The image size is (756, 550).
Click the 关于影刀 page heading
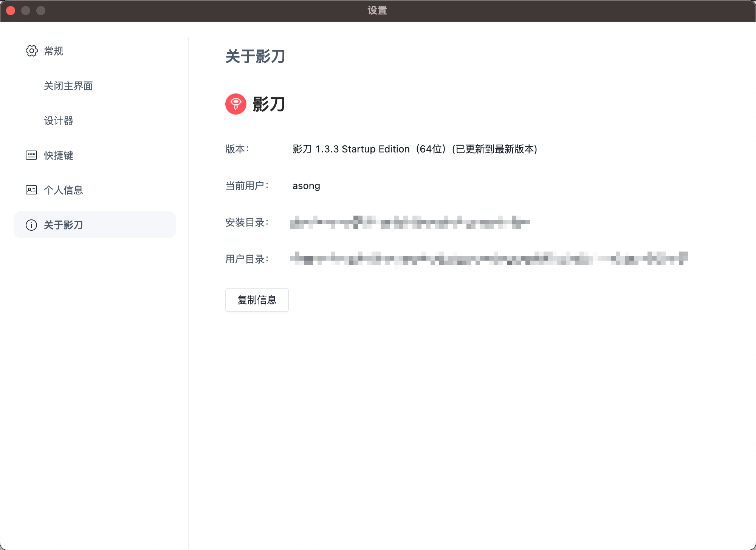coord(256,56)
